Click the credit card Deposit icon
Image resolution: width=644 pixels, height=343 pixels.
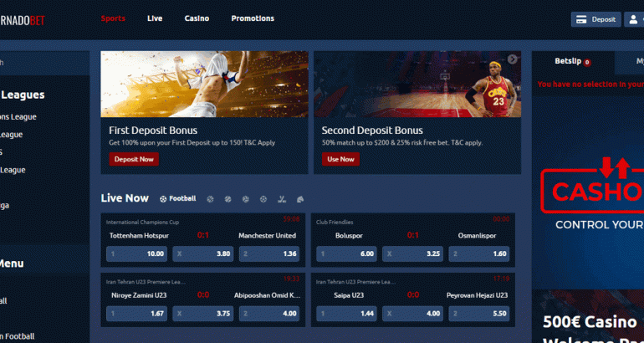580,19
